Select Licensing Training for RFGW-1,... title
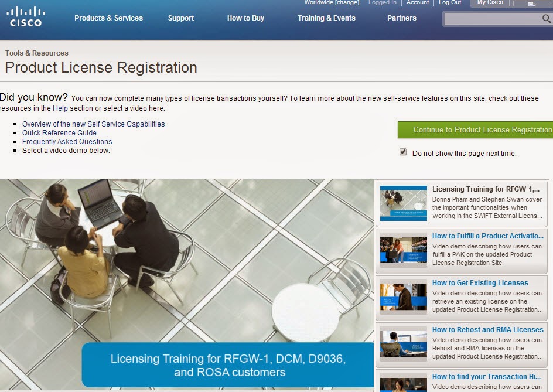 (x=486, y=189)
